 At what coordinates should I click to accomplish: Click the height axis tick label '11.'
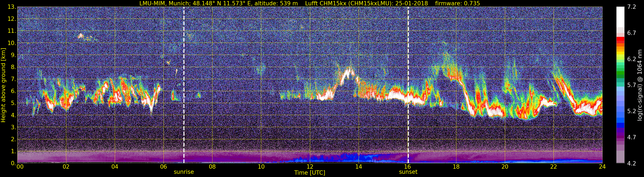coord(12,31)
